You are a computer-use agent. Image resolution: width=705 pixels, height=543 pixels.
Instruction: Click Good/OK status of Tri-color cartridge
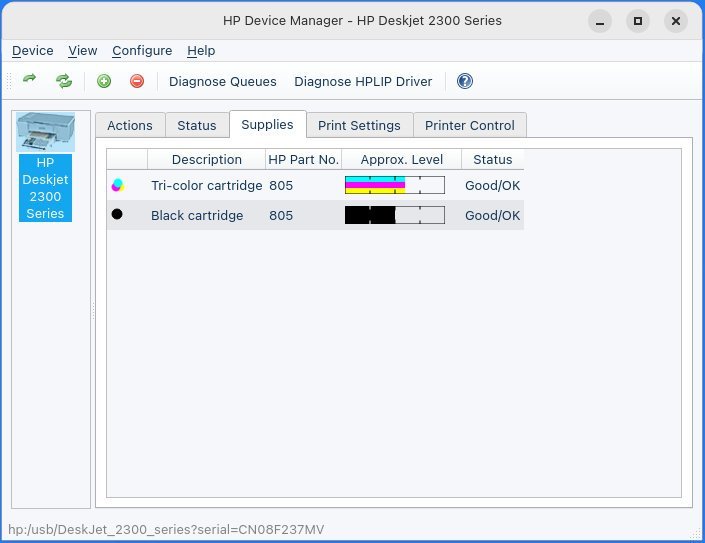click(492, 185)
